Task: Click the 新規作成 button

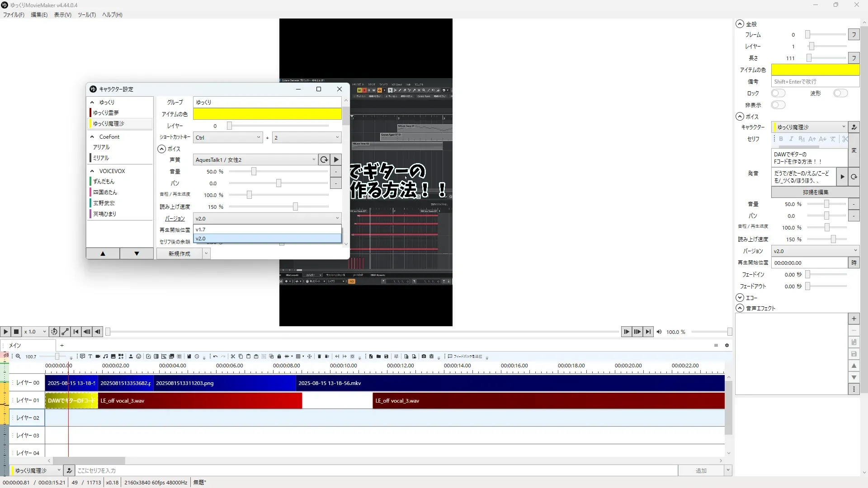Action: click(x=179, y=254)
